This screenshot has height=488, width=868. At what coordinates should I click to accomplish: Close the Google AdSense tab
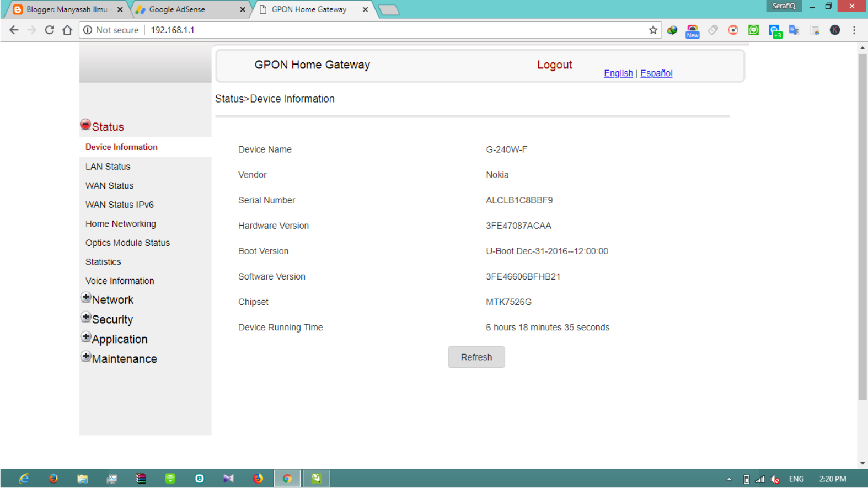[x=243, y=9]
